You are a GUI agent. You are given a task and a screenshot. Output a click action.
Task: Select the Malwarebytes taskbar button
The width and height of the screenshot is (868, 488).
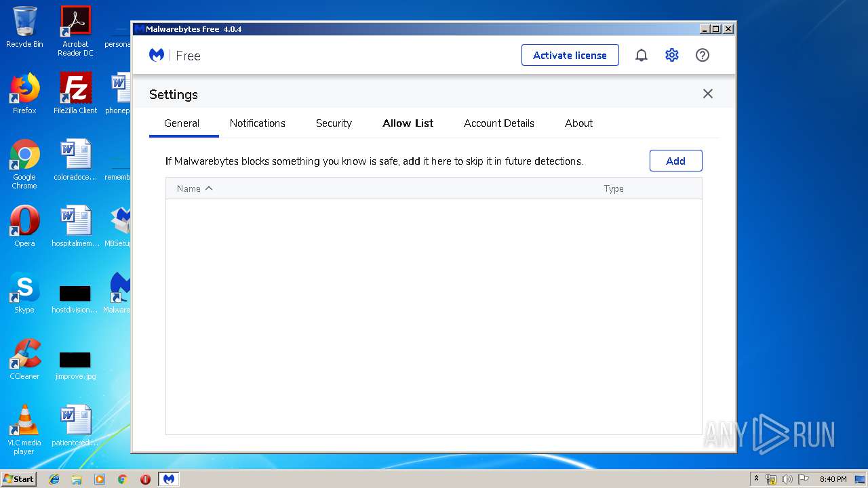point(169,479)
